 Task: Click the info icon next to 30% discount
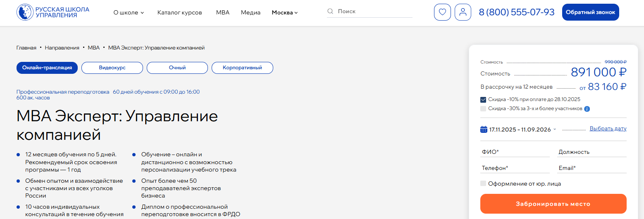point(587,109)
